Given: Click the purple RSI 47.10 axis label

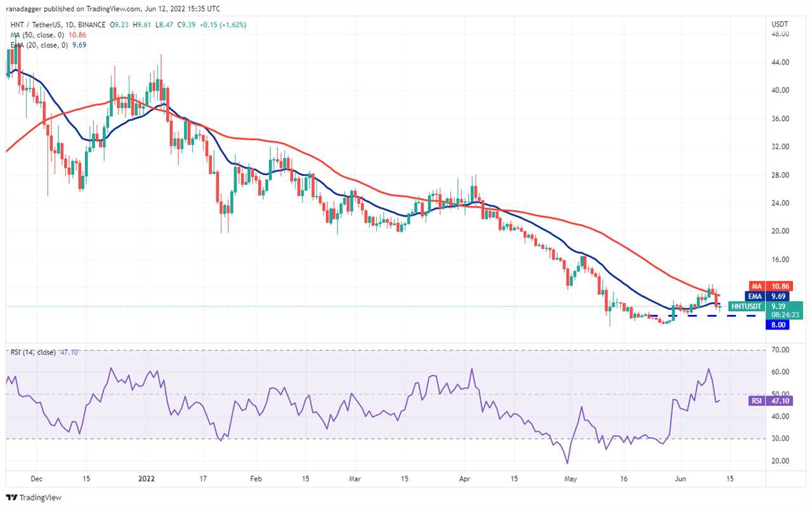Looking at the screenshot, I should click(770, 401).
